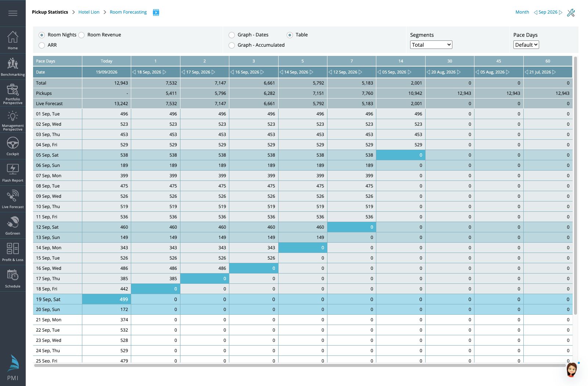Select Graph - Dates view
588x386 pixels.
tap(232, 35)
